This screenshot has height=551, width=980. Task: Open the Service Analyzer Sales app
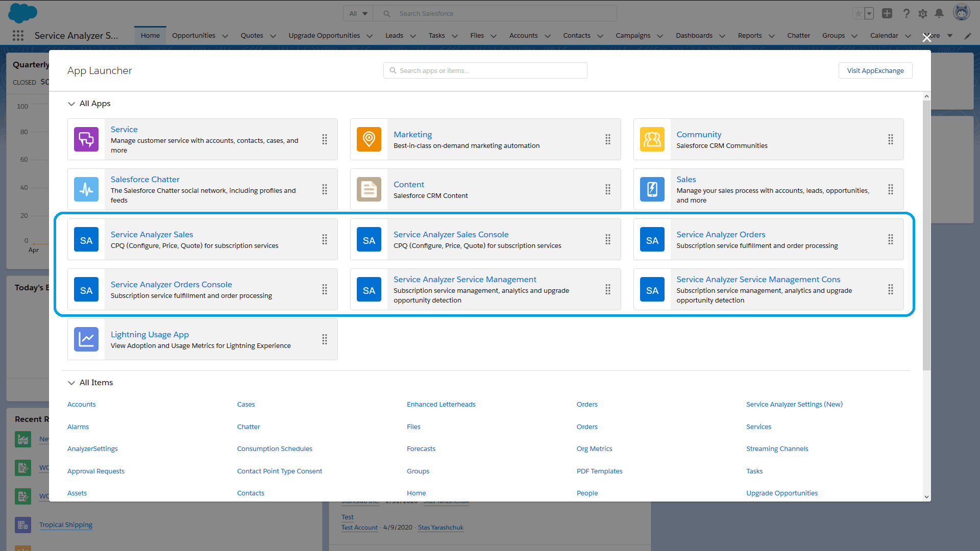[x=151, y=234]
